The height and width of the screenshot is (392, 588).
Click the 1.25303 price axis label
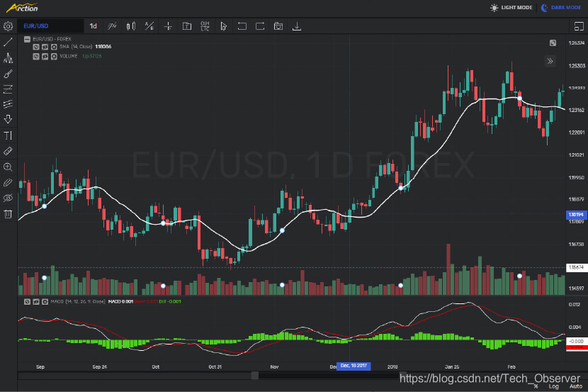(x=577, y=66)
